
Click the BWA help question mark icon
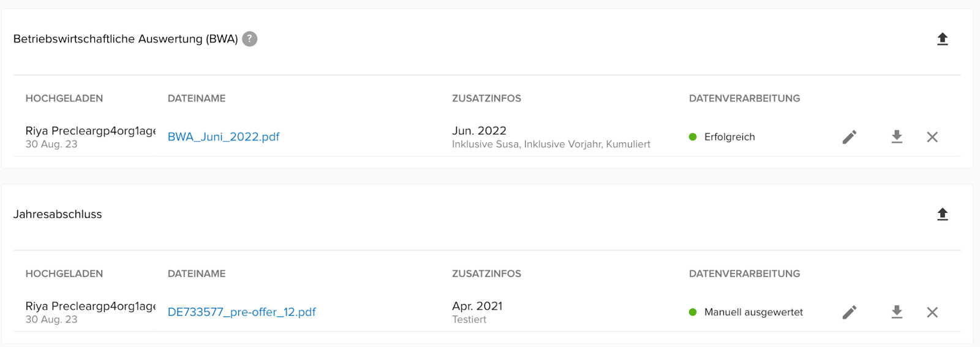249,39
